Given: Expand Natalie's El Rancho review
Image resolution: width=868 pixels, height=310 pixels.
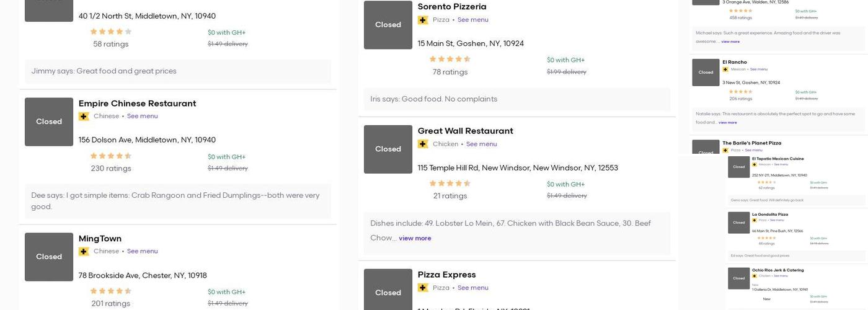Looking at the screenshot, I should pos(728,123).
